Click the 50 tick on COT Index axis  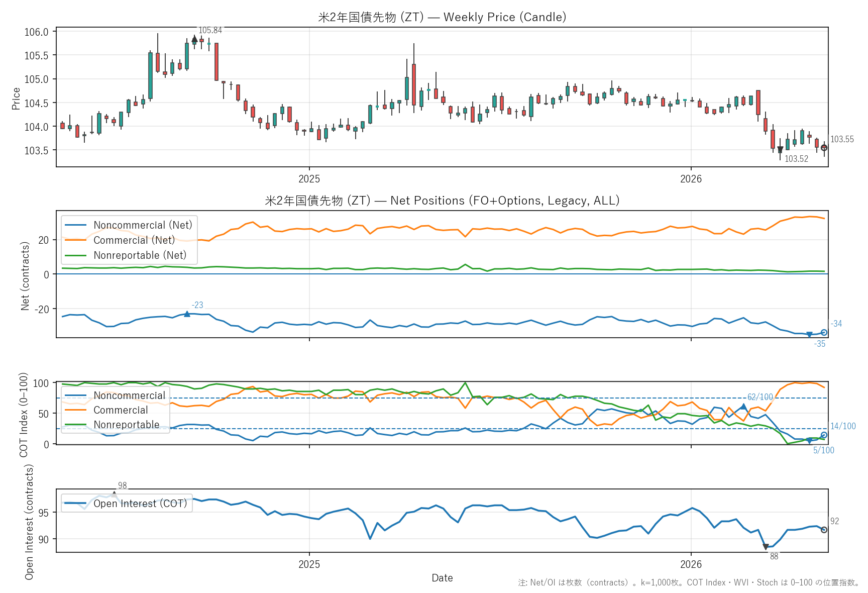click(44, 414)
